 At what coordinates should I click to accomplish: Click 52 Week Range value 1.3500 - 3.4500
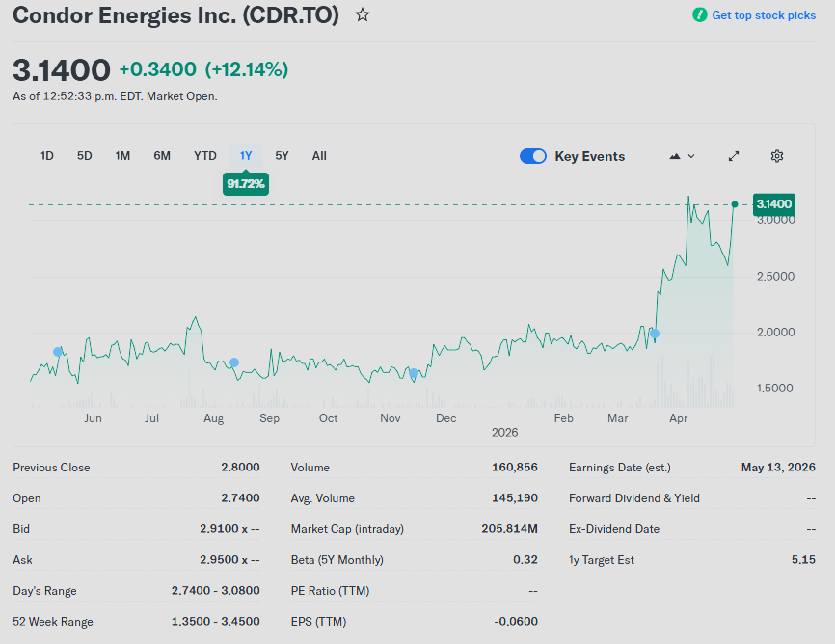[x=216, y=622]
